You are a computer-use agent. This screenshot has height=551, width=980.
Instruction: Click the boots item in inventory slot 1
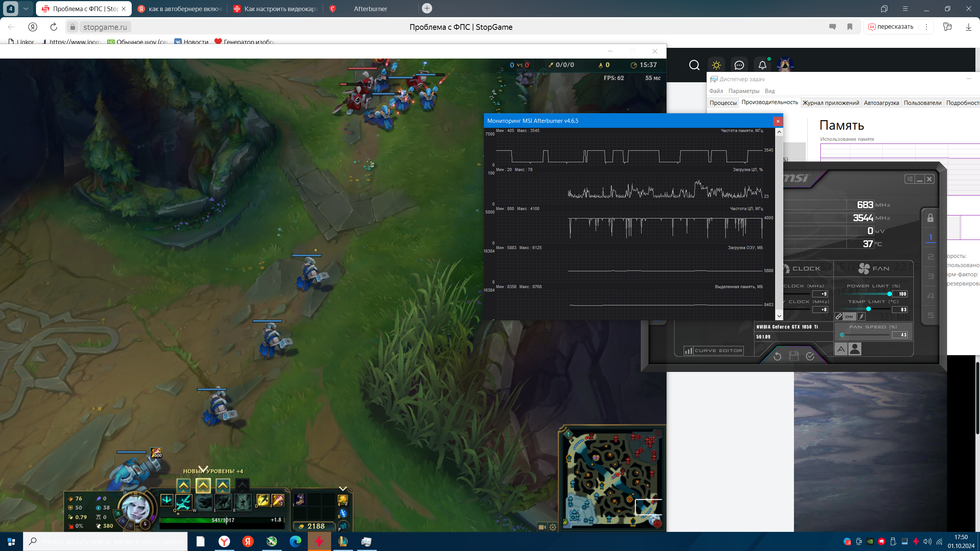(x=300, y=499)
